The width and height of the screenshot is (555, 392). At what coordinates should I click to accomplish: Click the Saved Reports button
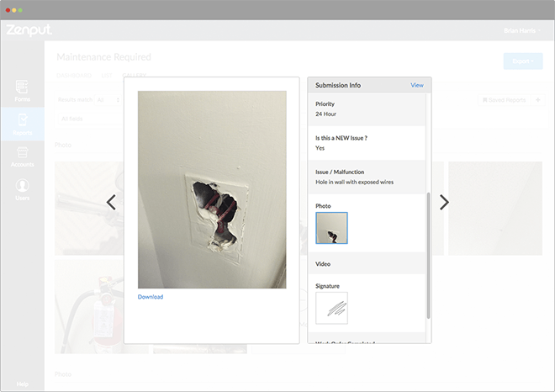click(x=504, y=100)
